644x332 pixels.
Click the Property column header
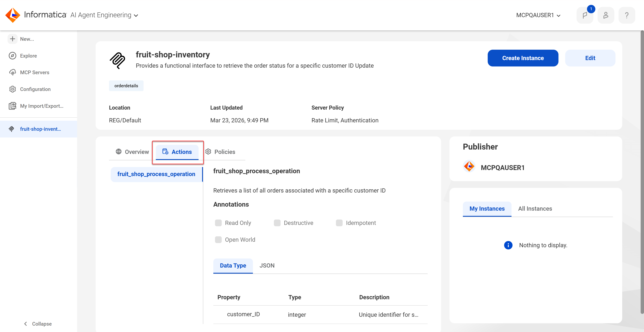point(229,297)
